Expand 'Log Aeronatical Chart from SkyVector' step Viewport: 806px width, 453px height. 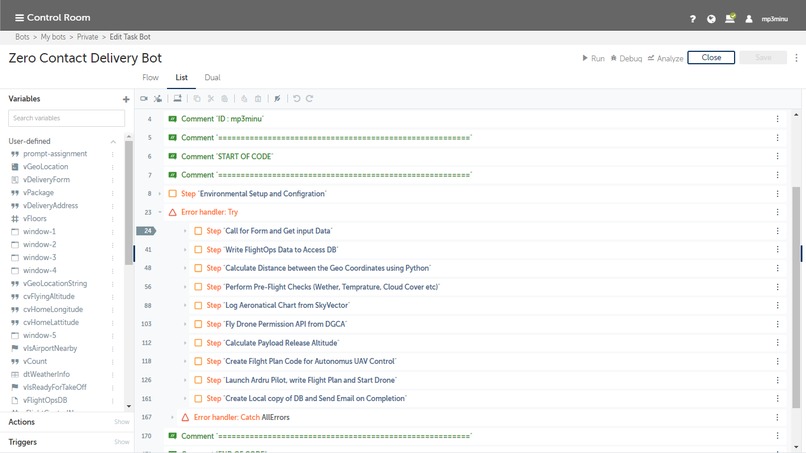pos(185,305)
